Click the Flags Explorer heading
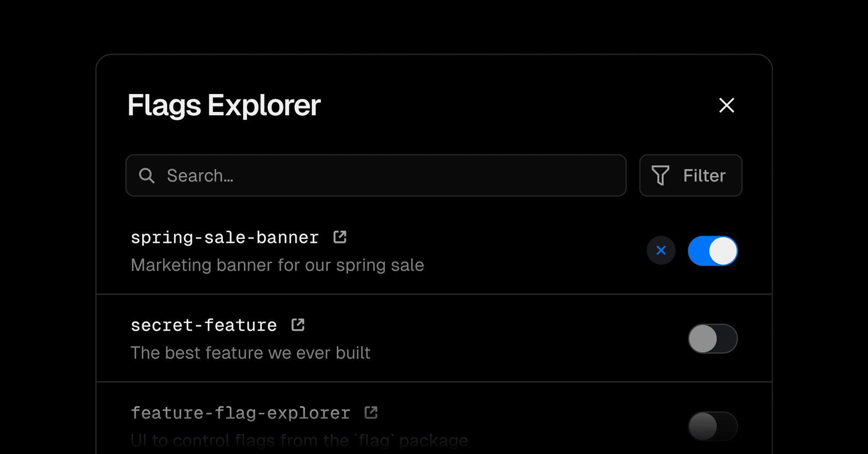Viewport: 868px width, 454px height. [224, 105]
